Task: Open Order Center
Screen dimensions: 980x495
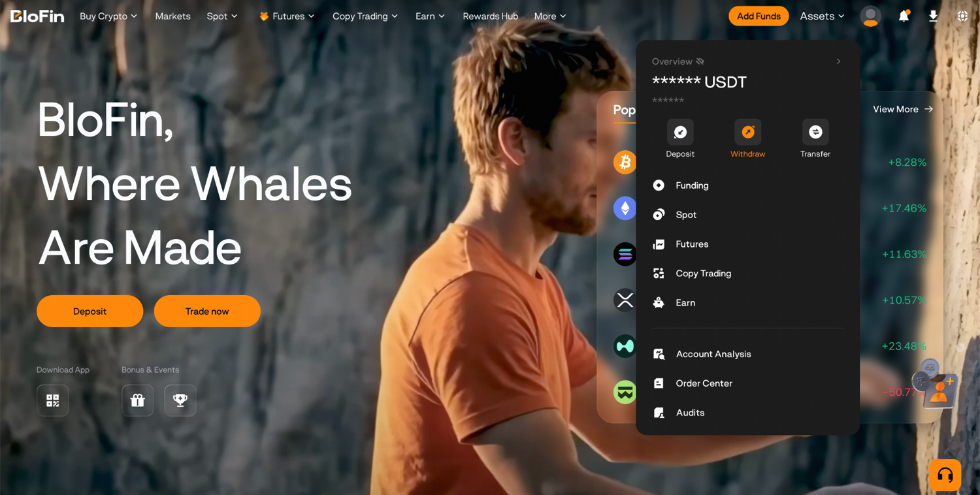Action: 748,383
